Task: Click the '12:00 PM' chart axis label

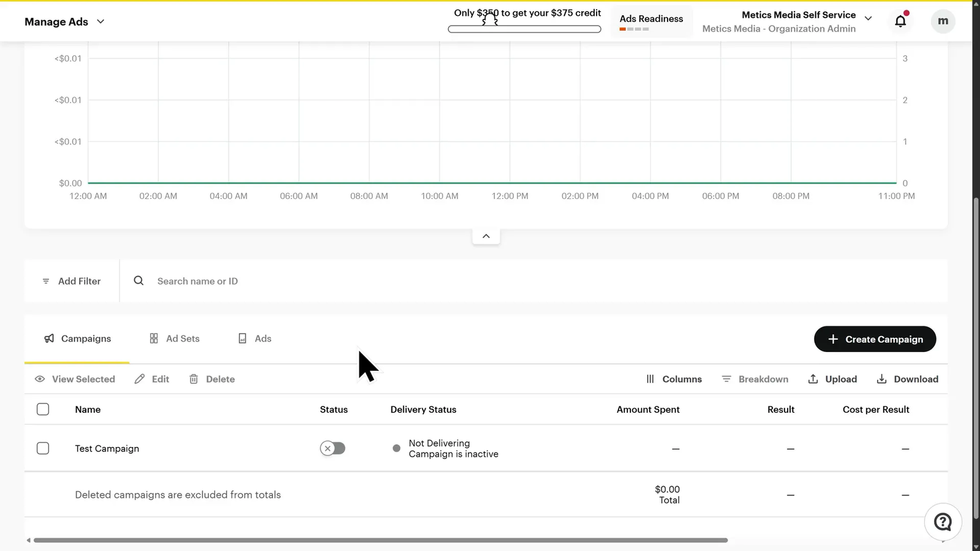Action: 510,196
